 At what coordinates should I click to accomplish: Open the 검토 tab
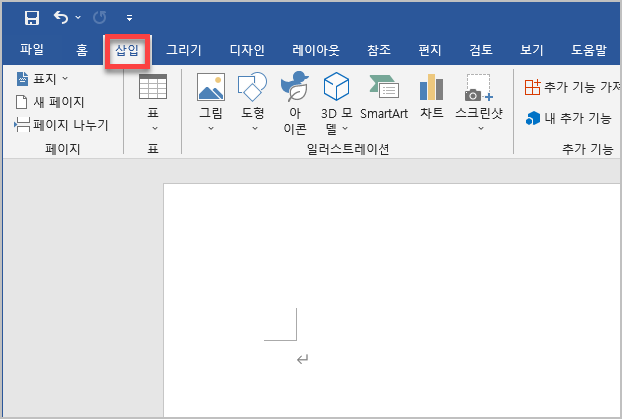click(x=481, y=50)
